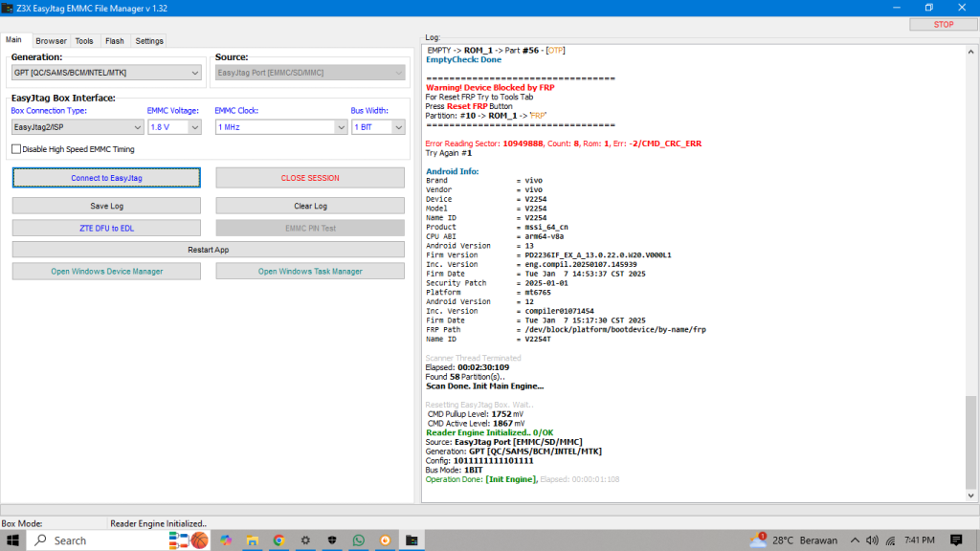This screenshot has width=980, height=551.
Task: Click the 'Found 58 Partition(s)..' log line
Action: tap(465, 377)
